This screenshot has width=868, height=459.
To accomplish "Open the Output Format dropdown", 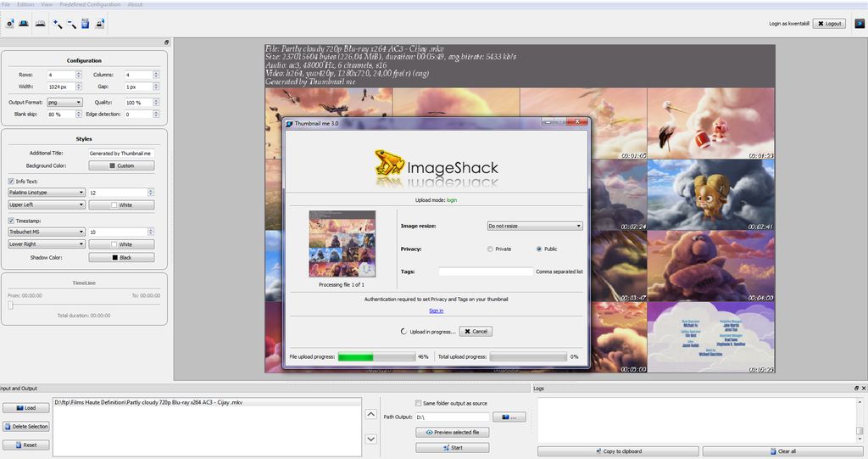I will point(64,102).
